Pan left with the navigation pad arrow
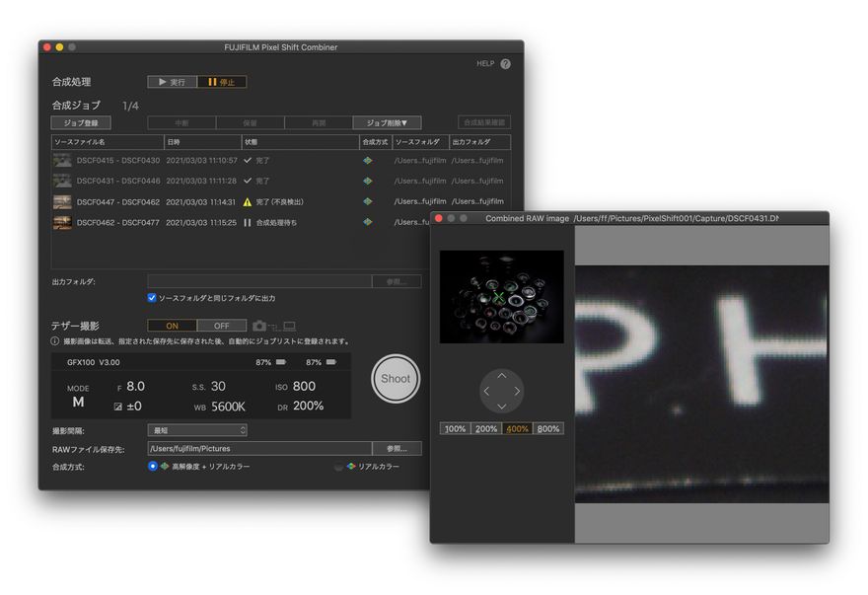 pos(486,391)
